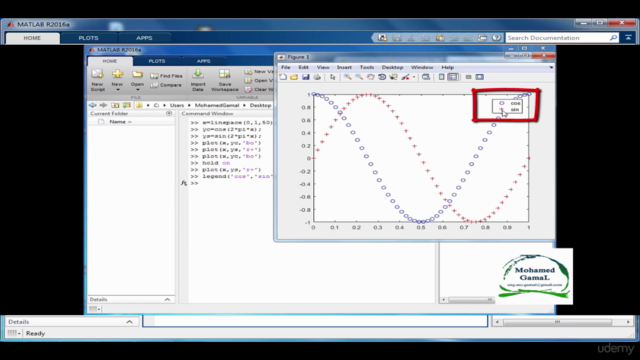Click New Variable in inner MATLAB ribbon
The height and width of the screenshot is (360, 640).
(259, 71)
